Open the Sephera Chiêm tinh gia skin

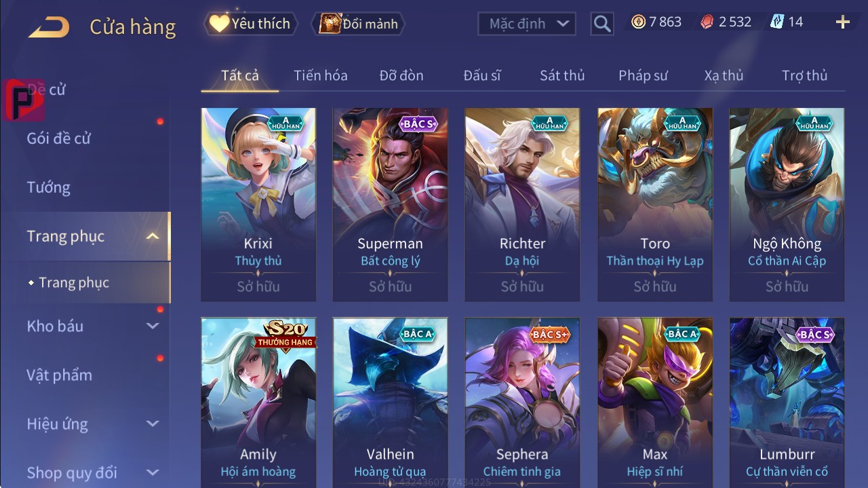point(522,402)
